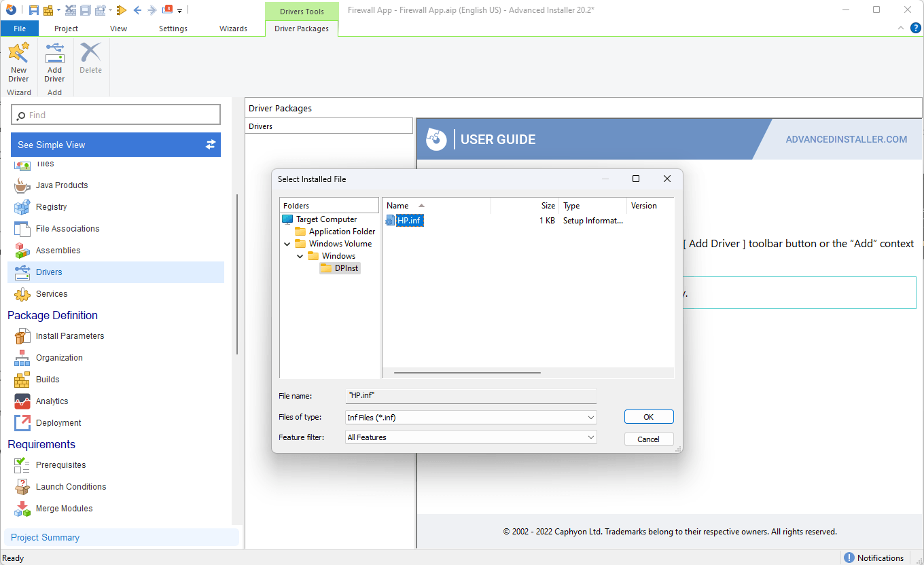Screen dimensions: 924x565
Task: Click the left pane vertical scrollbar
Action: tap(236, 274)
